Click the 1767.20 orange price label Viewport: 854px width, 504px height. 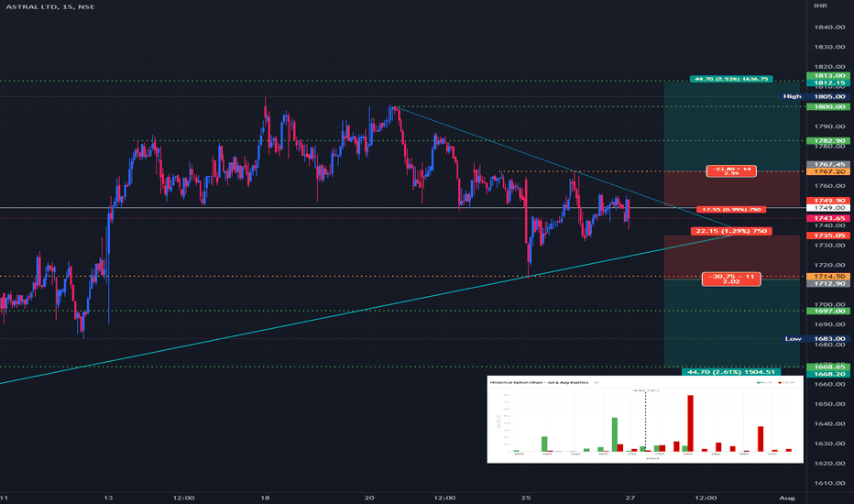pyautogui.click(x=827, y=171)
